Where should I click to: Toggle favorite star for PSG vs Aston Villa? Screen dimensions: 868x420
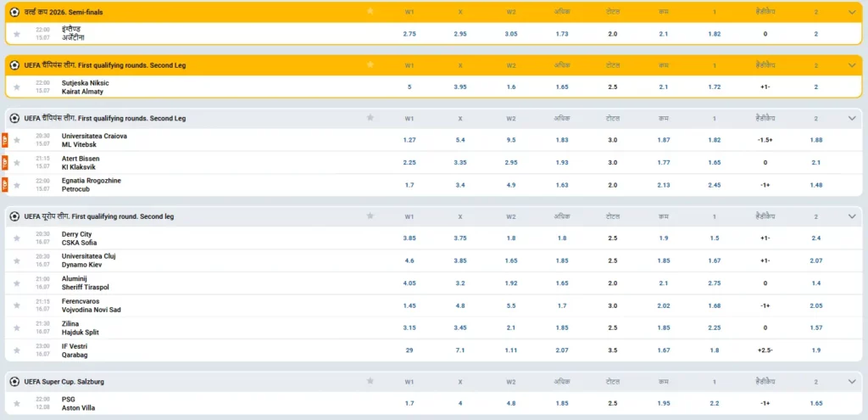17,404
